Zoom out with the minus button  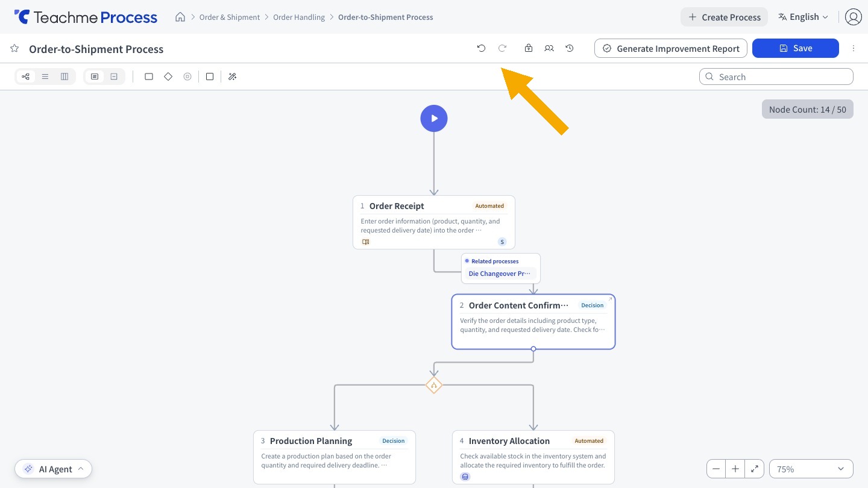pyautogui.click(x=716, y=469)
